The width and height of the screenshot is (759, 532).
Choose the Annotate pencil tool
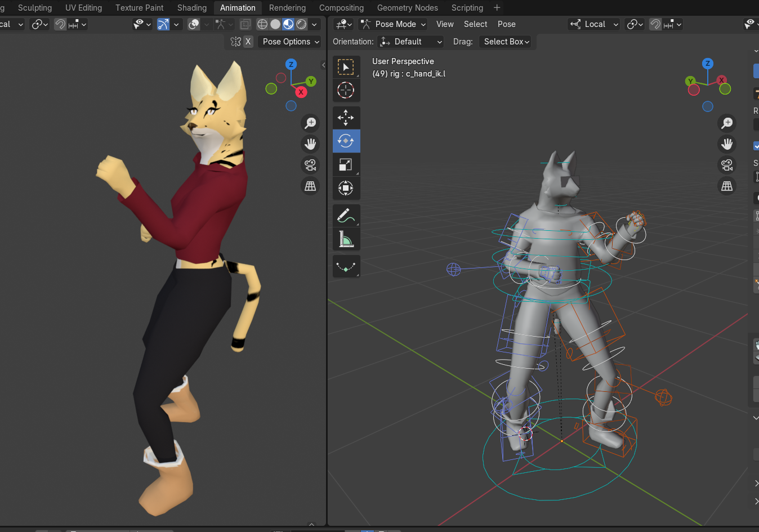pyautogui.click(x=346, y=216)
